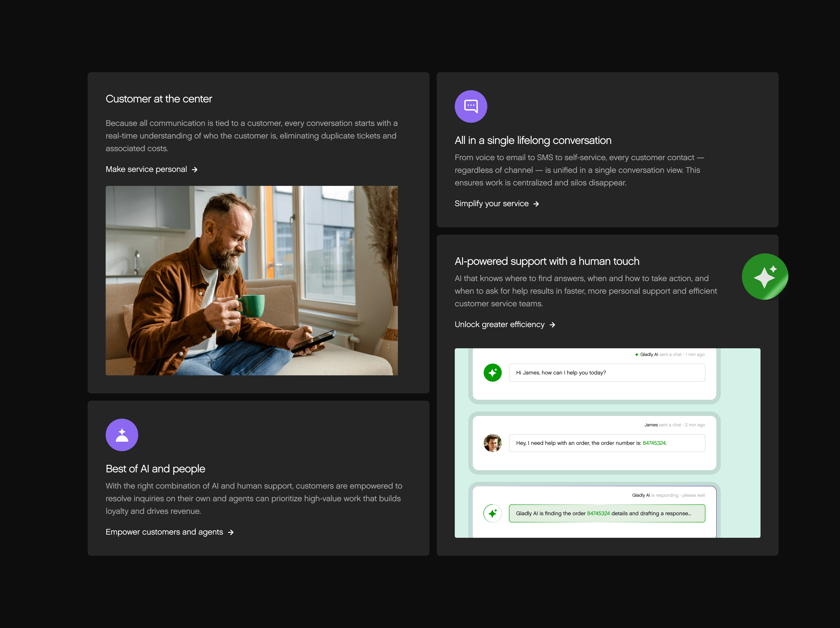The height and width of the screenshot is (628, 840).
Task: Click arrow beside Unlock greater efficiency
Action: click(553, 325)
